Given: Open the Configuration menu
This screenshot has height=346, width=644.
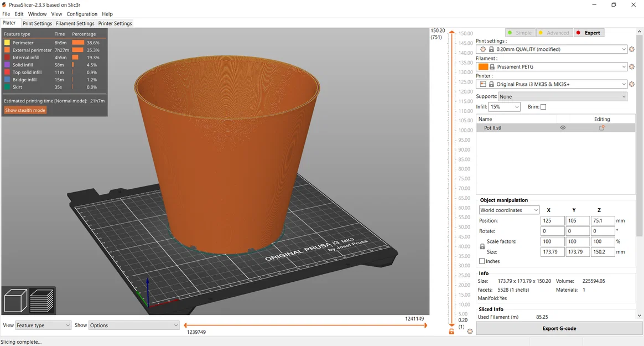Looking at the screenshot, I should (82, 14).
